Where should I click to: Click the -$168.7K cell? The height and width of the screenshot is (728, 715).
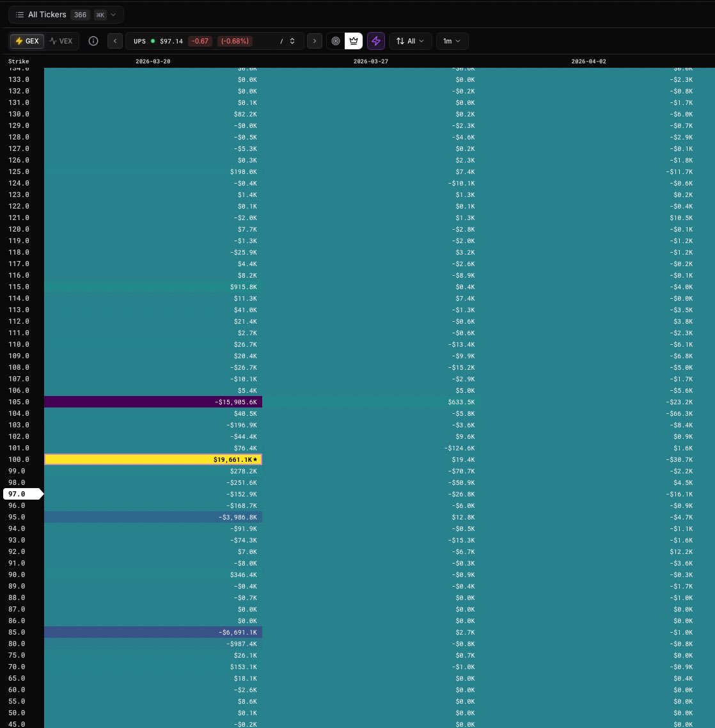click(153, 505)
